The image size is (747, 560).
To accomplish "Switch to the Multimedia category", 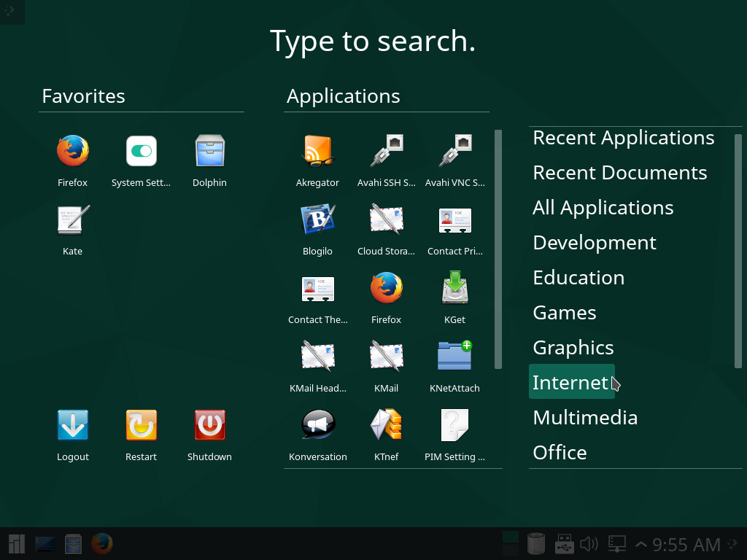I will [x=585, y=417].
